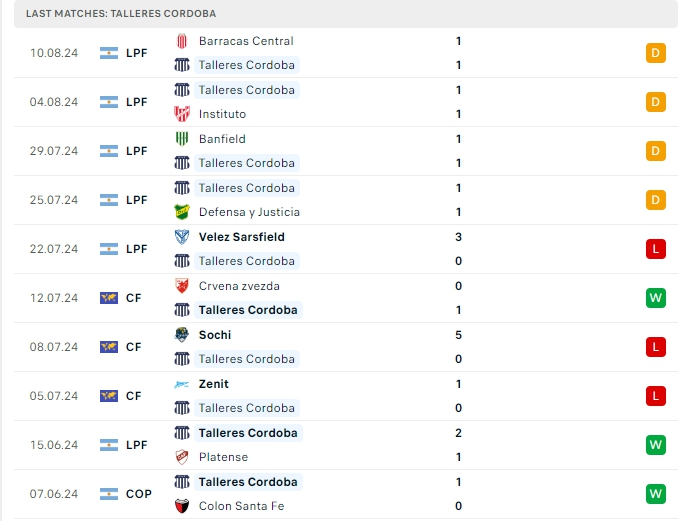Click the LPF league label on 04.08.24
The height and width of the screenshot is (521, 689).
click(x=137, y=102)
